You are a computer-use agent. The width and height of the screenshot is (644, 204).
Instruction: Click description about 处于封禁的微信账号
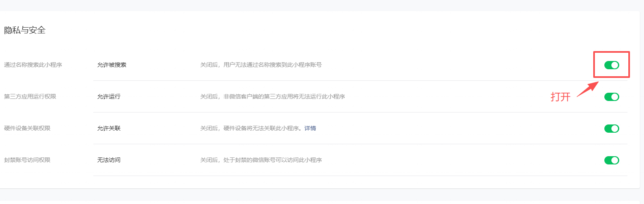(x=261, y=160)
